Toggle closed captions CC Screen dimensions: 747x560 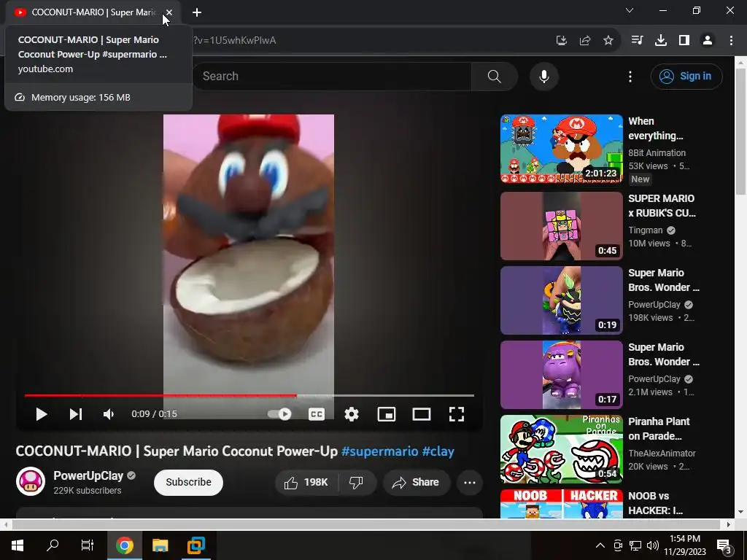tap(317, 414)
